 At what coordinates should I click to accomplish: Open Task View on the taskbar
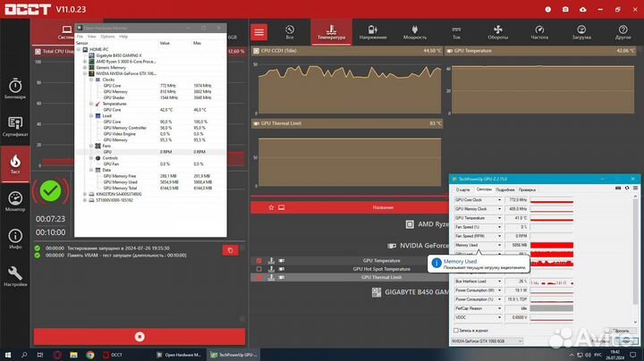(40, 355)
